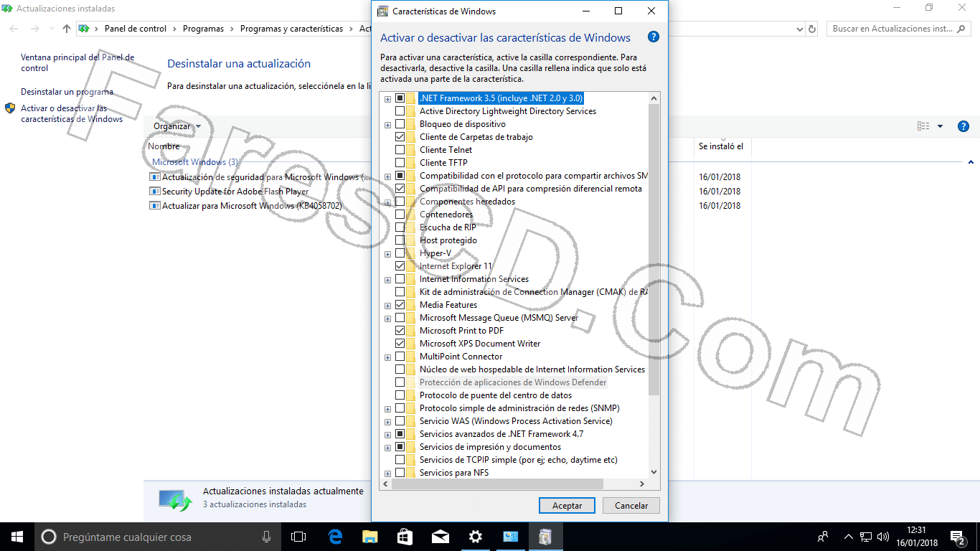Click Panel de control breadcrumb
The height and width of the screenshot is (551, 980).
(136, 29)
